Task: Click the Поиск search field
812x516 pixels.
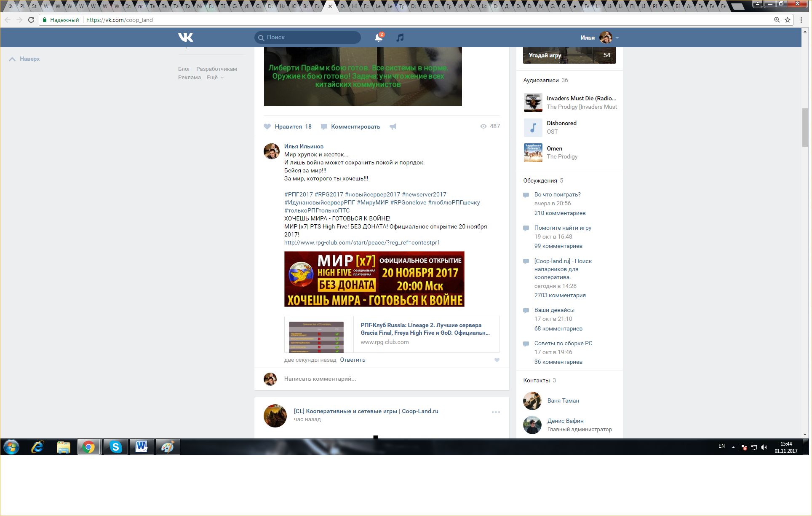Action: pyautogui.click(x=312, y=38)
